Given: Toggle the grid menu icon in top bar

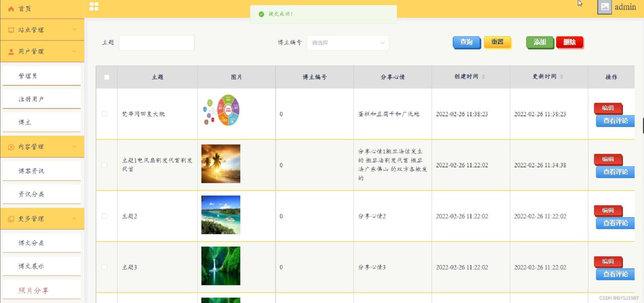Looking at the screenshot, I should pyautogui.click(x=94, y=7).
